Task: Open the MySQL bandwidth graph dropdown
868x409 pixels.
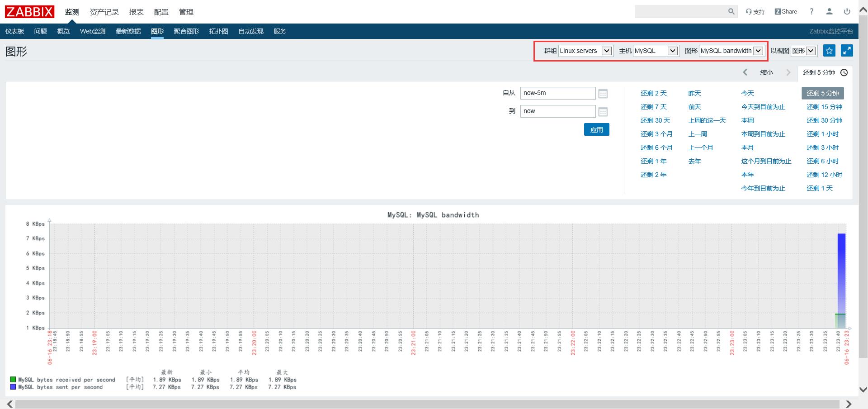Action: click(731, 51)
